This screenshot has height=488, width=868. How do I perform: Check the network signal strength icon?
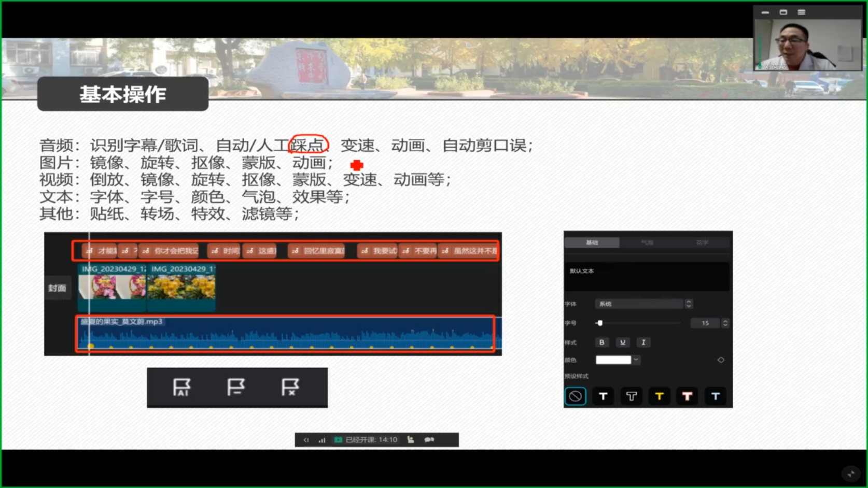click(322, 440)
